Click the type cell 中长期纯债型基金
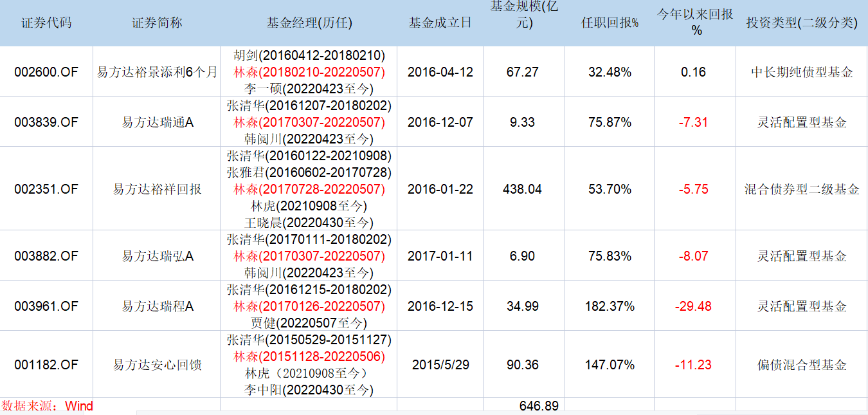 tap(802, 72)
